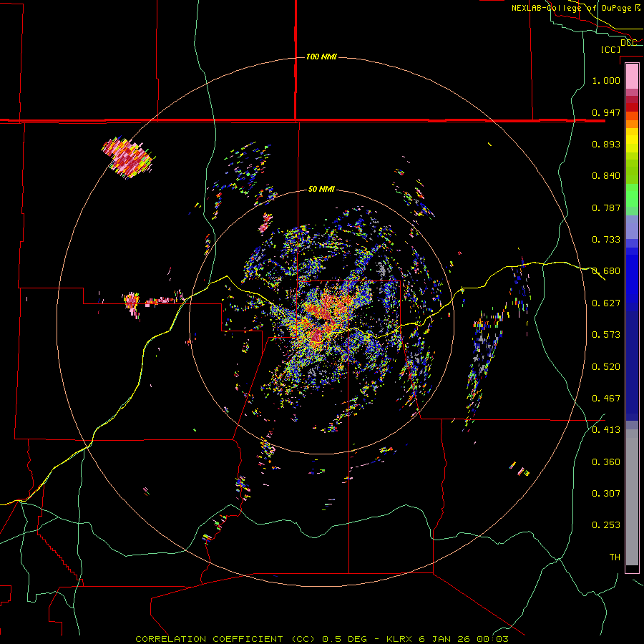Click the TH label on the legend
The width and height of the screenshot is (644, 644).
615,557
